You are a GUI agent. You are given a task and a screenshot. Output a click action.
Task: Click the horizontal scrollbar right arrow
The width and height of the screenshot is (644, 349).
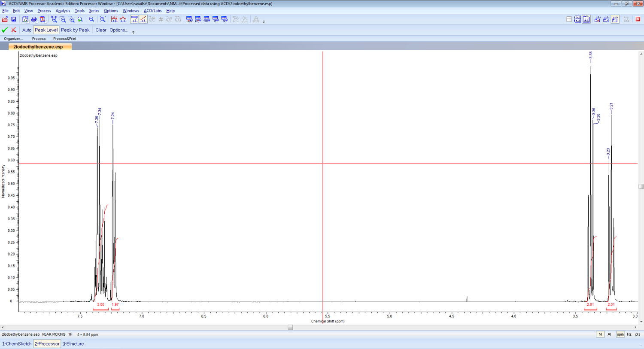coord(636,327)
